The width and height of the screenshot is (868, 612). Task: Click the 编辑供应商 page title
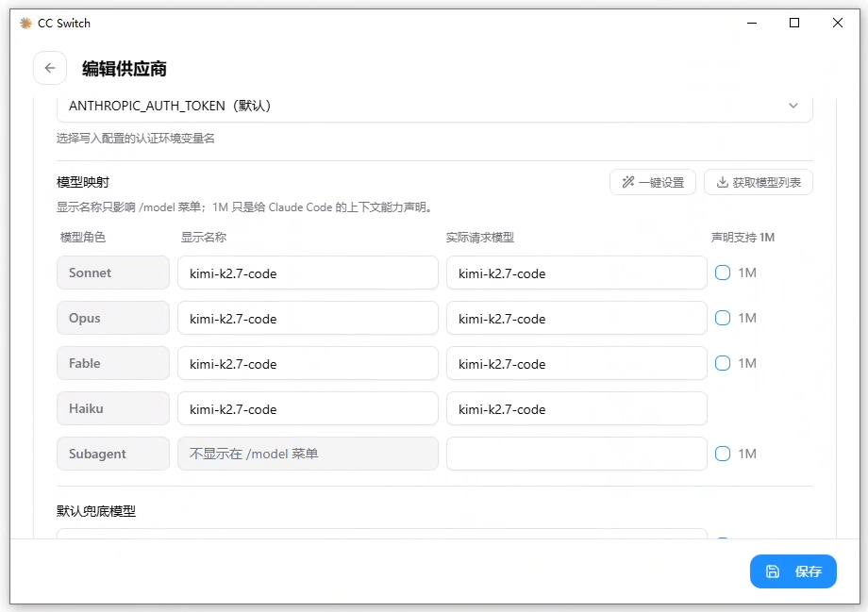click(x=125, y=69)
